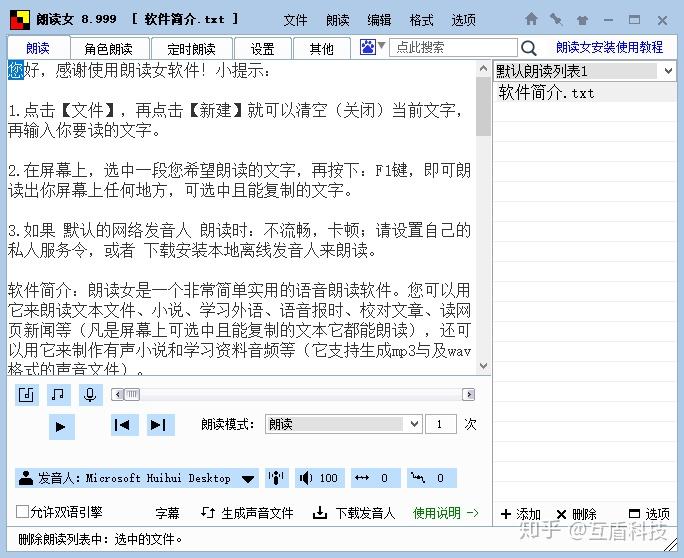Viewport: 684px width, 558px height.
Task: Switch to the 其他 tab
Action: [322, 48]
